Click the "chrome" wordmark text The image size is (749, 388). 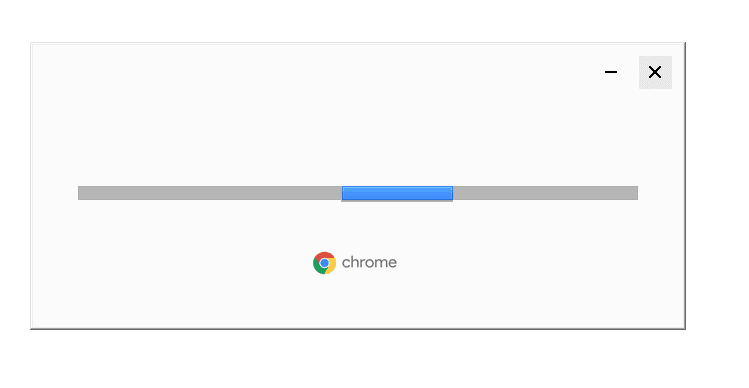tap(369, 262)
